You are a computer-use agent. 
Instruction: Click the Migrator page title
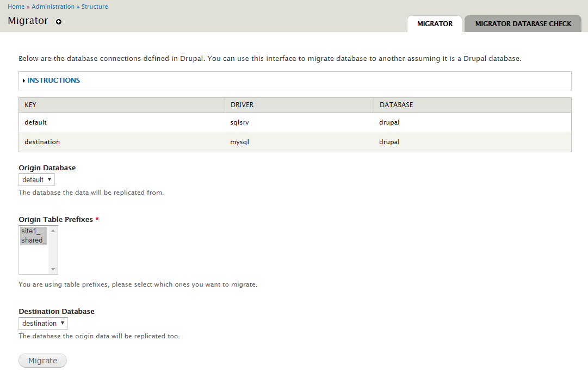coord(28,21)
